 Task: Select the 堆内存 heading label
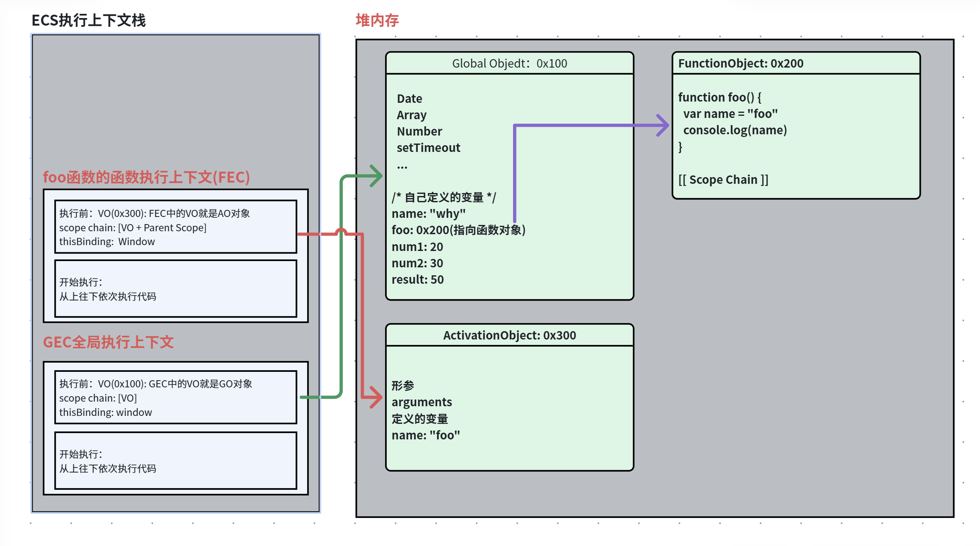point(377,20)
